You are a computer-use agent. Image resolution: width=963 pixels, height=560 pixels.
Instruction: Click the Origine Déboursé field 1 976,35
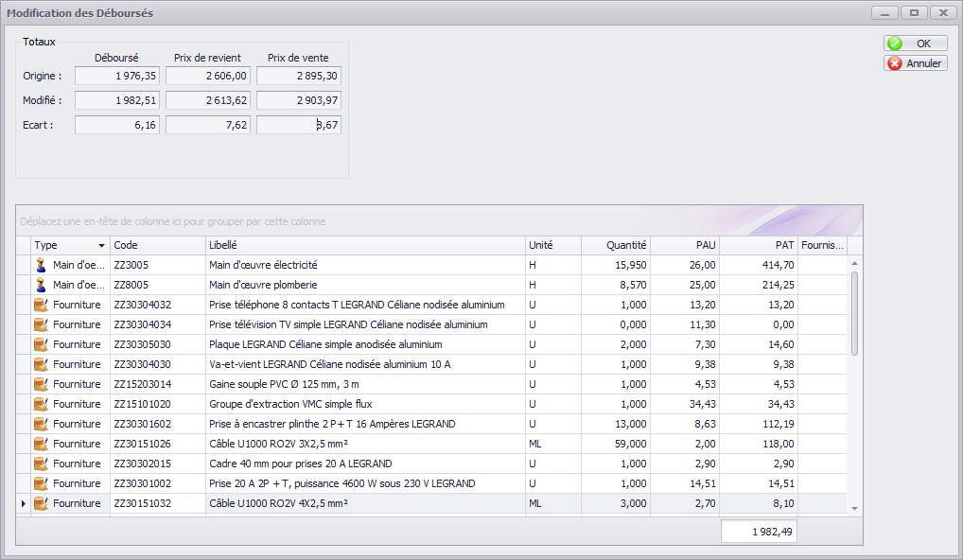click(x=117, y=76)
